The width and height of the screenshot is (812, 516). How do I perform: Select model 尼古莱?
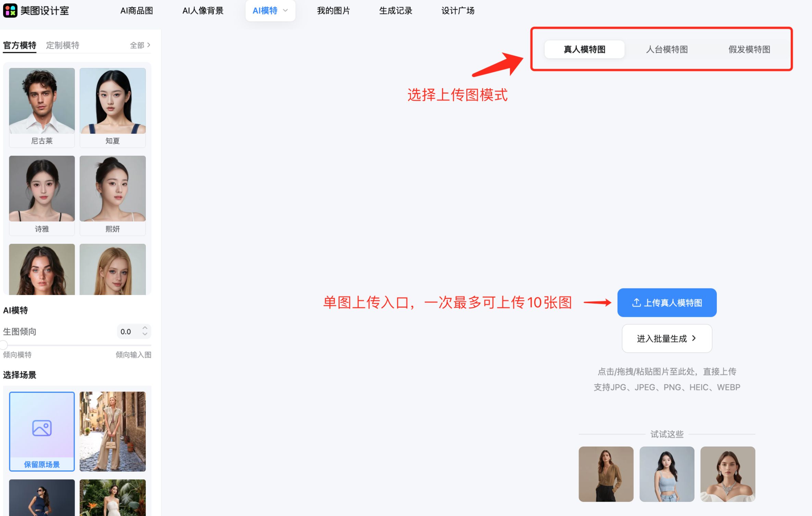pos(42,107)
